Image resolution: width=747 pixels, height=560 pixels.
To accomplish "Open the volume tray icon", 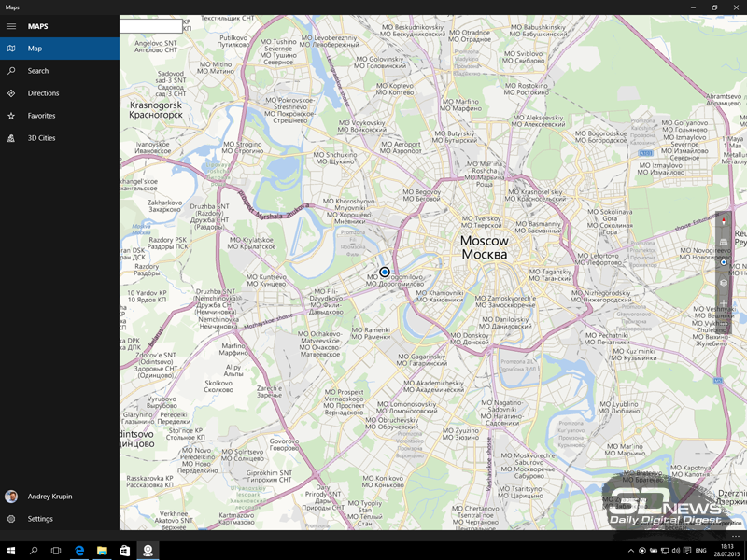I will 675,551.
